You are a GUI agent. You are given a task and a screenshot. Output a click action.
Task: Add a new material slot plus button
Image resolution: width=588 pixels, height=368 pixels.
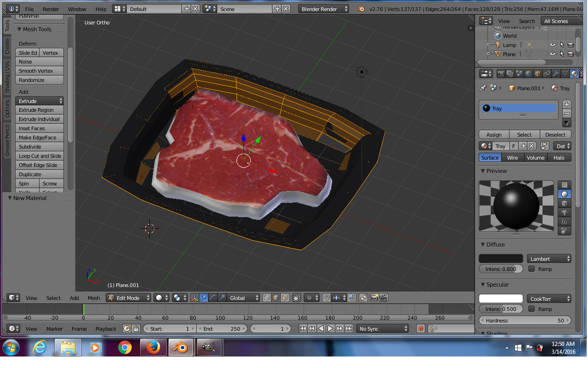[567, 104]
